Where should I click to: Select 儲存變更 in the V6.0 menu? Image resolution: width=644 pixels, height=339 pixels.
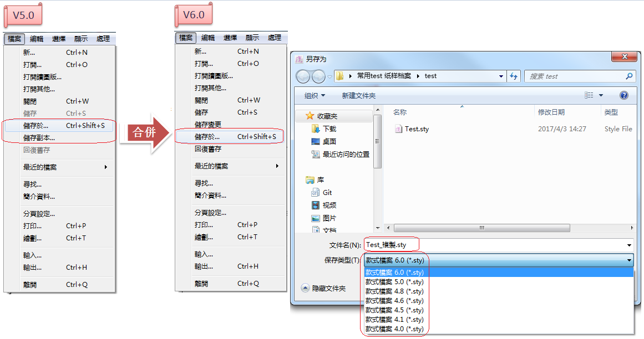tap(208, 124)
